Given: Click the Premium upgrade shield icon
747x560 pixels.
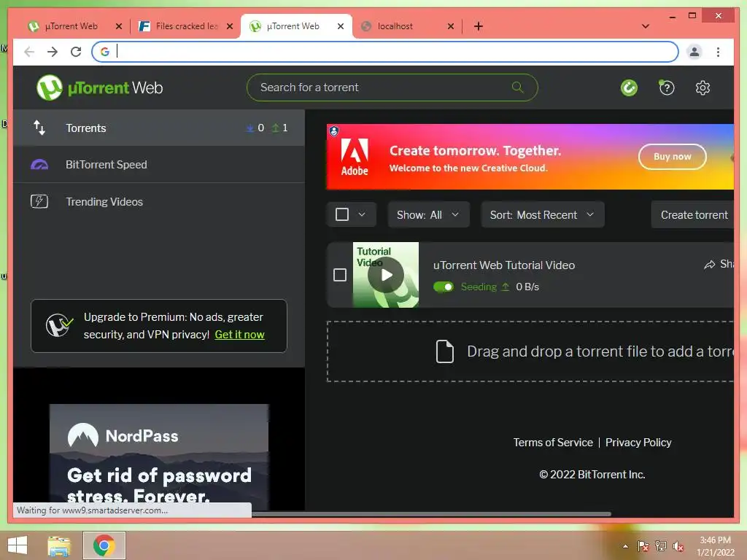Looking at the screenshot, I should pos(59,326).
